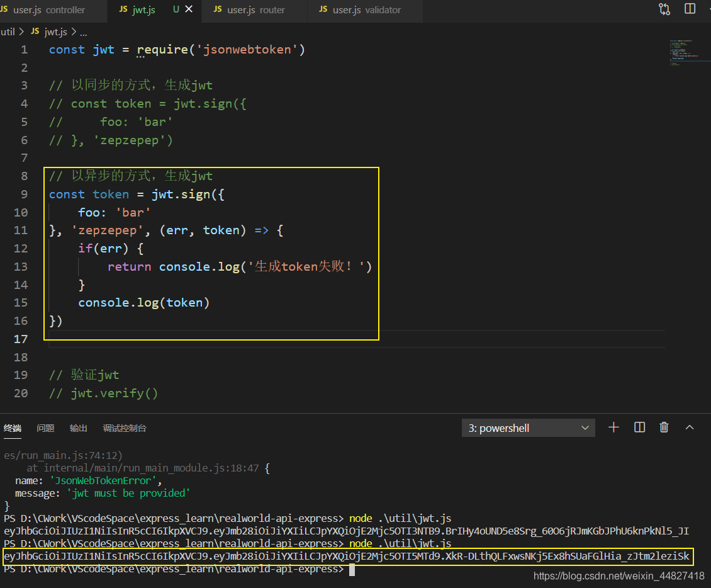Select the 问题 problems panel tab
The height and width of the screenshot is (588, 711).
click(x=45, y=428)
